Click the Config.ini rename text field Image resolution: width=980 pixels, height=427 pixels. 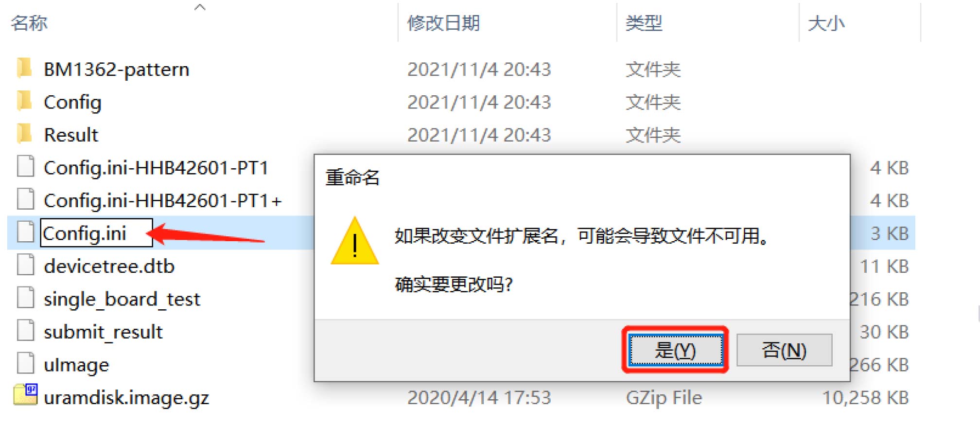point(96,233)
